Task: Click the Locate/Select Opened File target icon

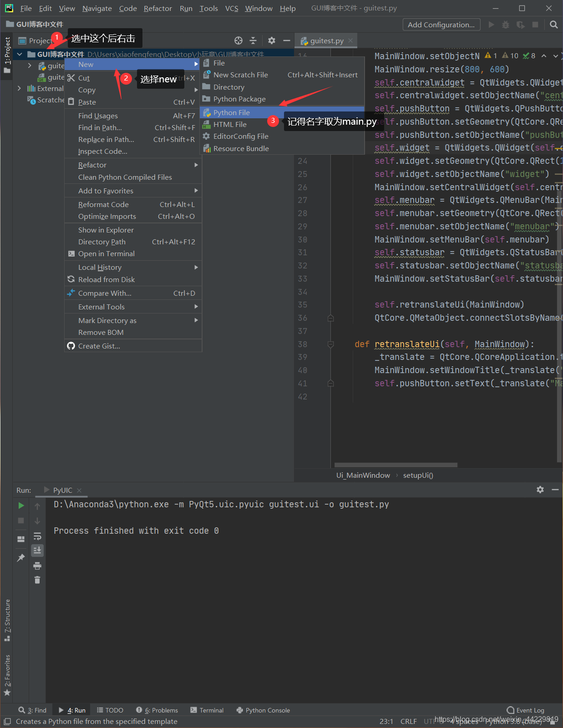Action: (x=238, y=40)
